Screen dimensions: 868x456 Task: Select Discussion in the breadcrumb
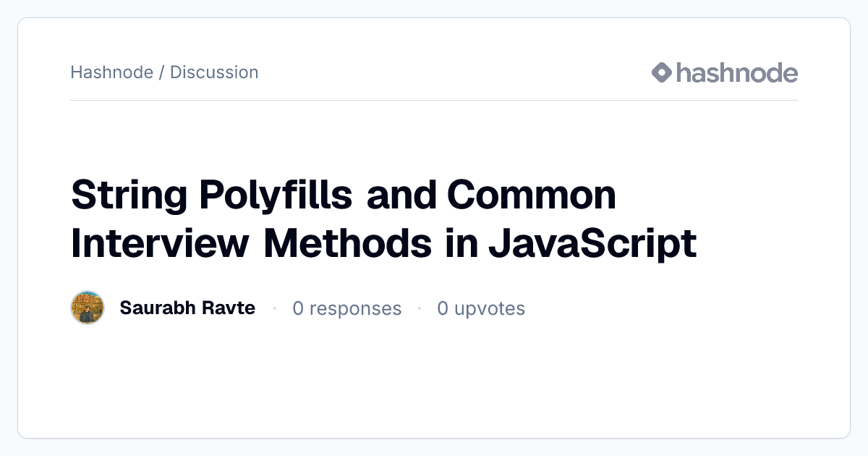pyautogui.click(x=214, y=72)
